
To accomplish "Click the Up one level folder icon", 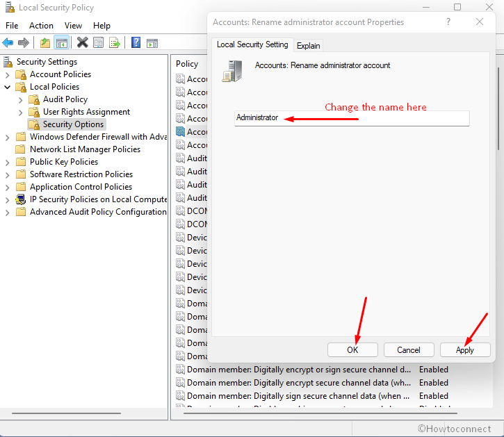I will click(x=45, y=42).
